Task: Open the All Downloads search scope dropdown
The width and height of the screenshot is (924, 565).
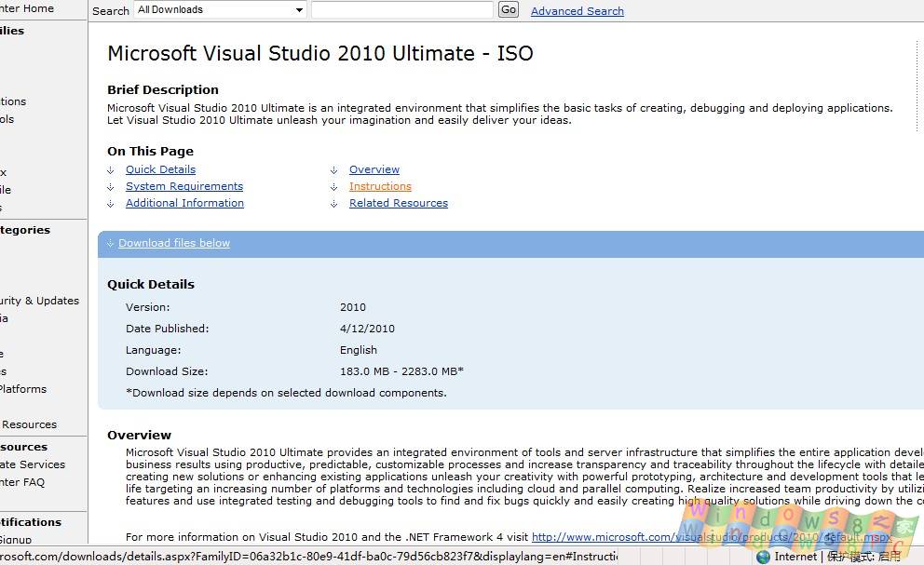Action: [221, 9]
